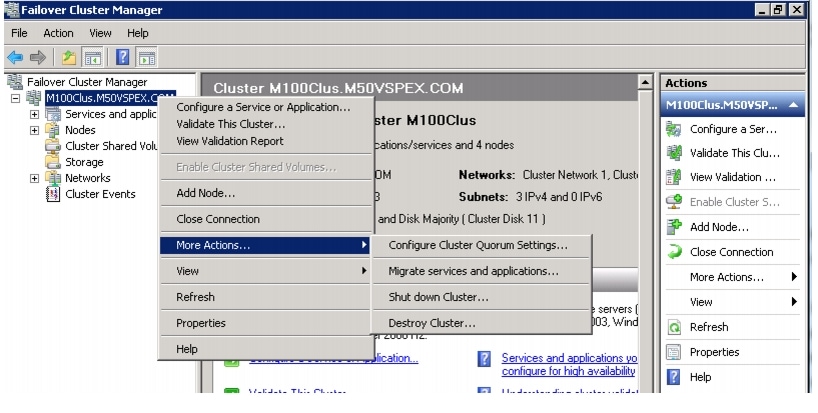818x413 pixels.
Task: Click the blue Help toolbar icon
Action: 123,57
